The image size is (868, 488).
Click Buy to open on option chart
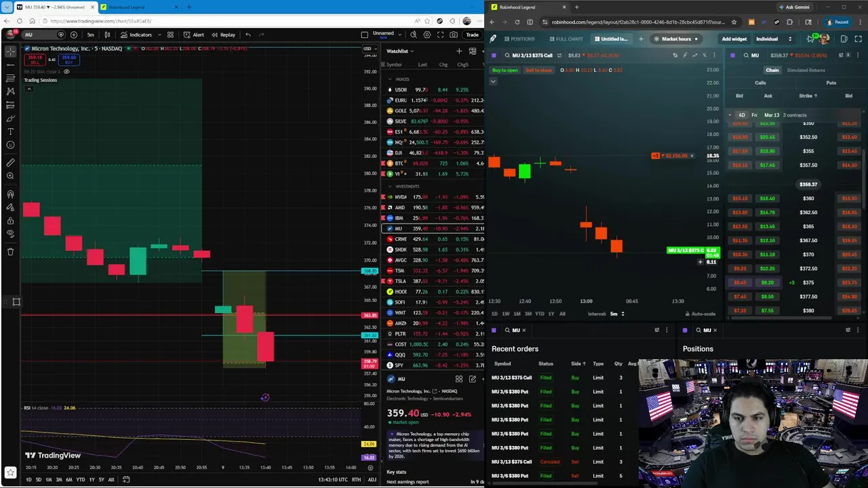(505, 70)
